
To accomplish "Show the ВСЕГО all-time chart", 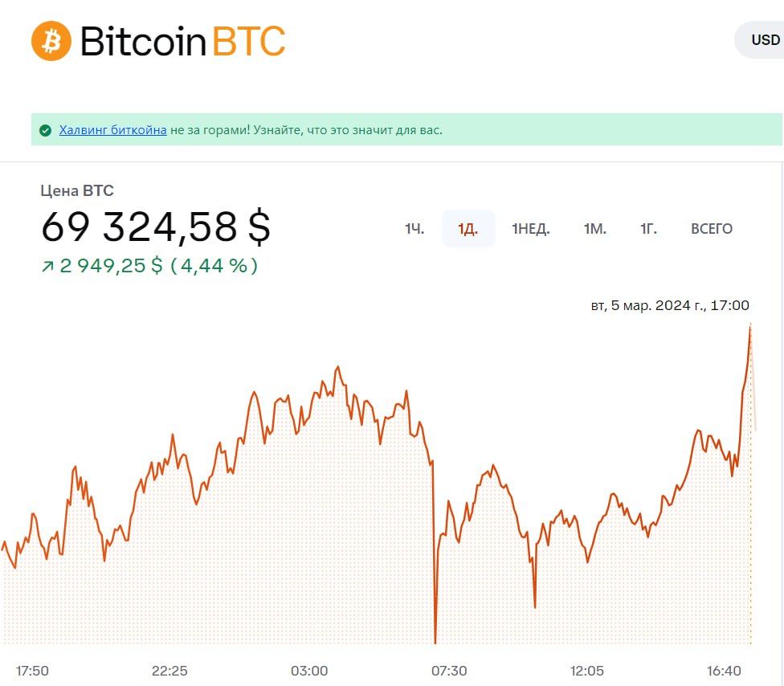I will (x=712, y=229).
